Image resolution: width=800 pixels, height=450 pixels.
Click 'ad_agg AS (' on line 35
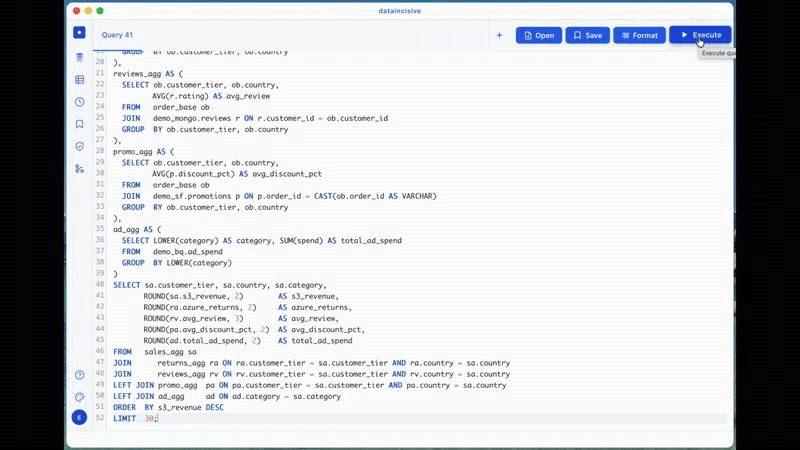(x=137, y=230)
